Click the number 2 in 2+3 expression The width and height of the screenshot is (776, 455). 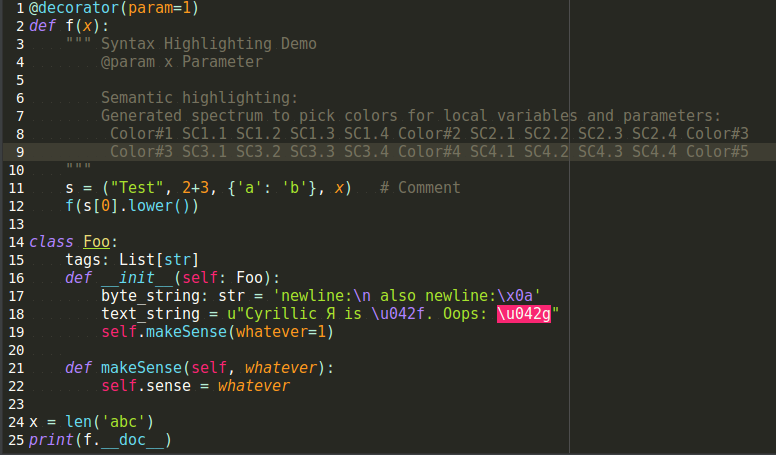click(x=186, y=188)
